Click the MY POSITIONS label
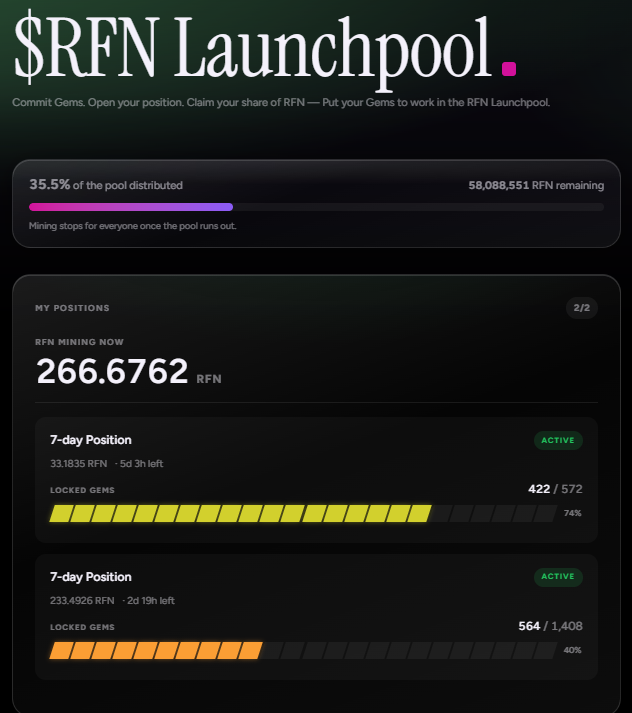This screenshot has height=713, width=632. tap(72, 308)
